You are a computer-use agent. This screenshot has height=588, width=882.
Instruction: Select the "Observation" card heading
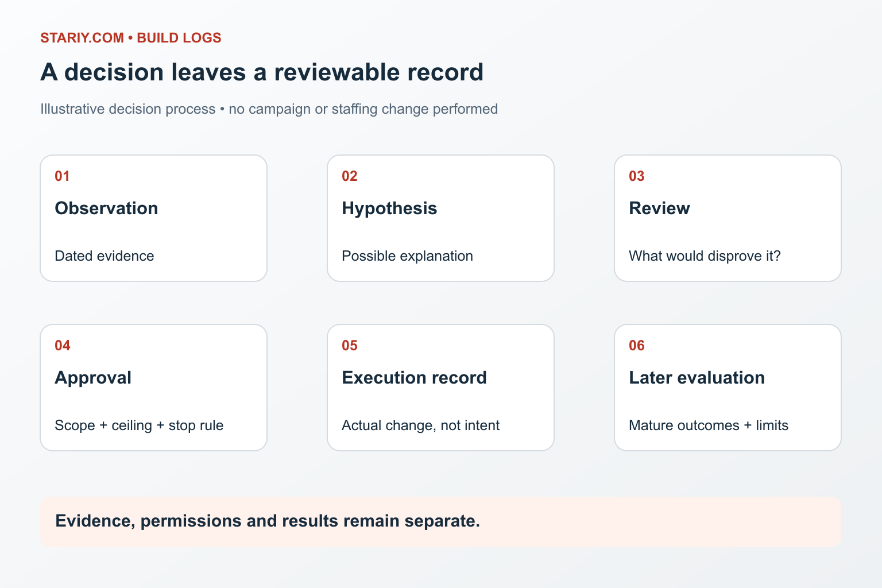106,208
